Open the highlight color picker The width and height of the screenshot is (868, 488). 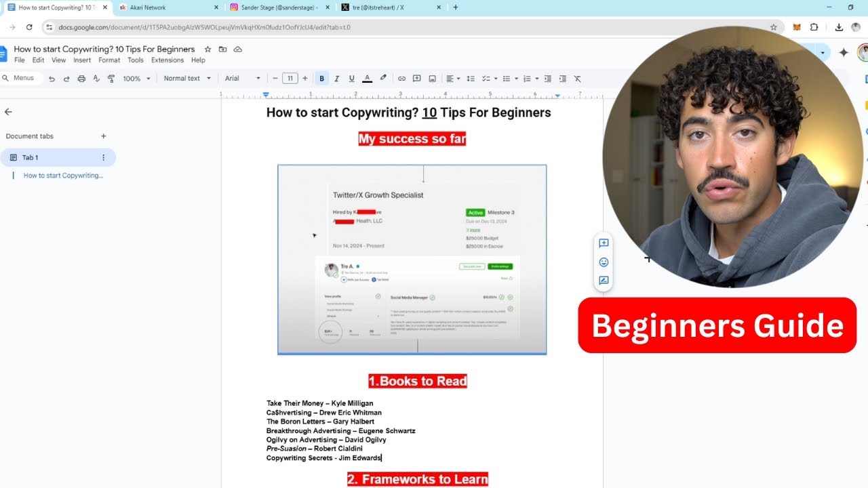(x=383, y=79)
